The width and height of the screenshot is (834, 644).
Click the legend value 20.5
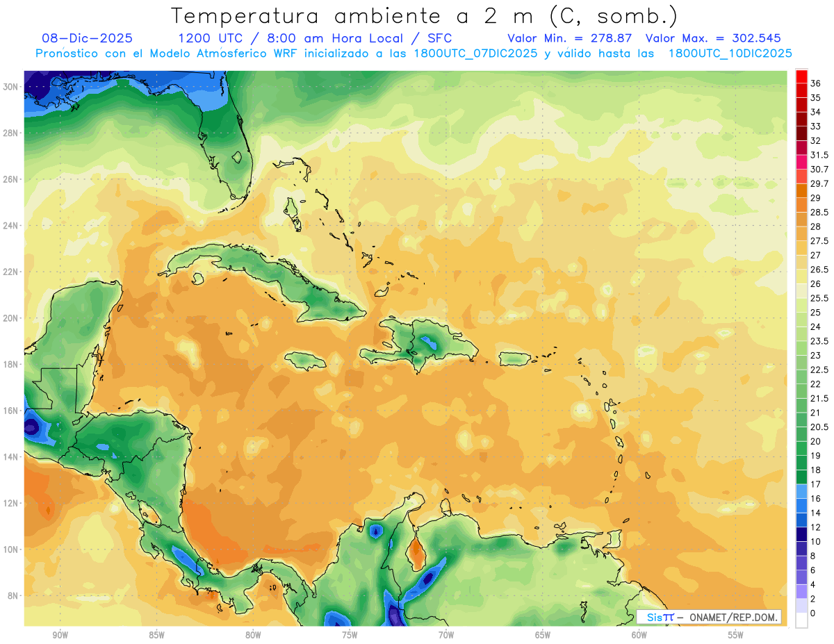pyautogui.click(x=819, y=427)
